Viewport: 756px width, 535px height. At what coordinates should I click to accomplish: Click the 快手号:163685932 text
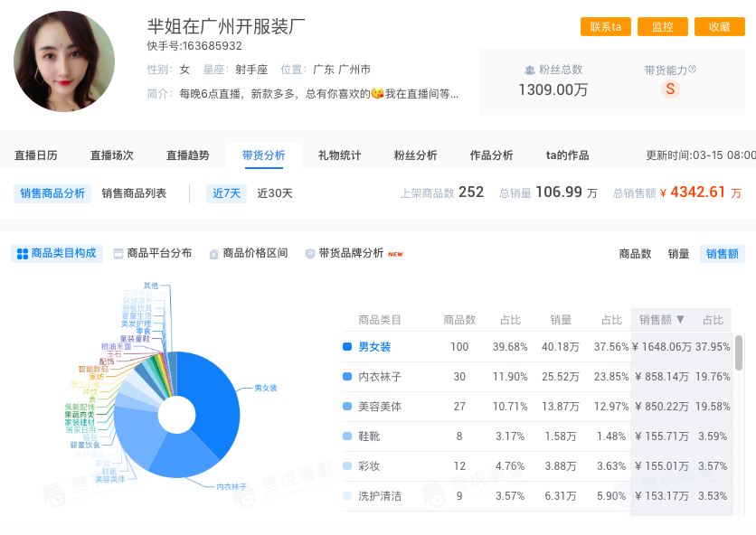click(194, 46)
